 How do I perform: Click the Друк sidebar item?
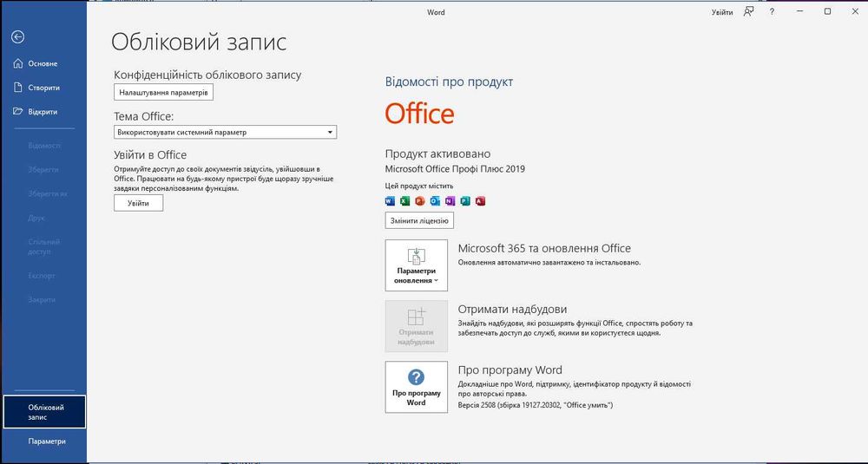click(x=43, y=218)
